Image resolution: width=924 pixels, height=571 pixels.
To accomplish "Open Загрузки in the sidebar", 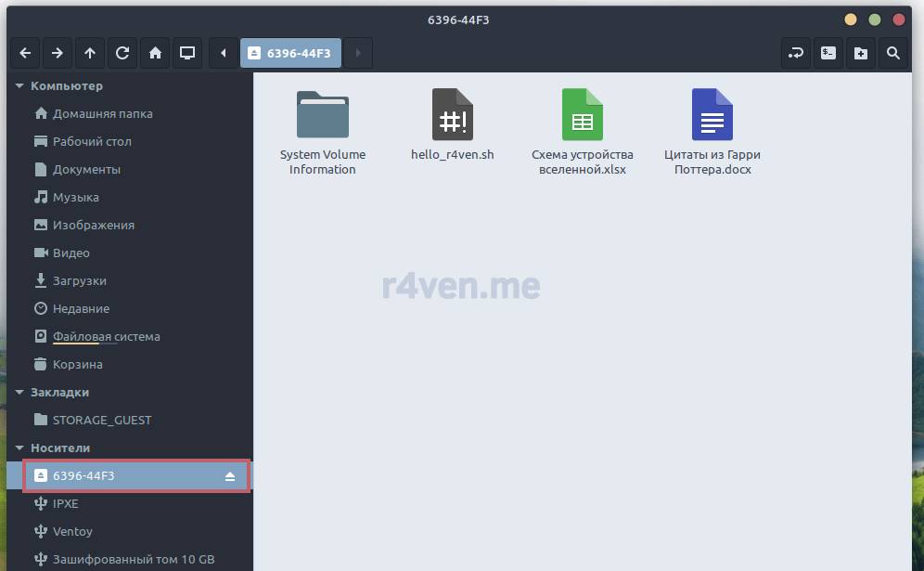I will click(x=79, y=280).
